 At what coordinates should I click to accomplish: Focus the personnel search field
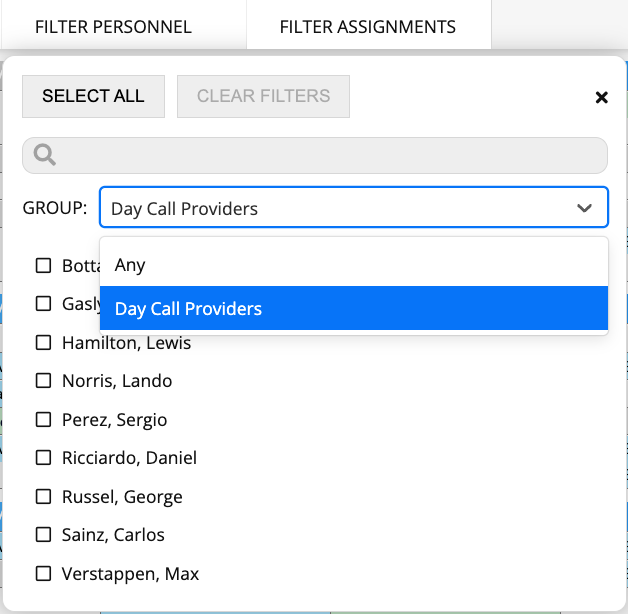pos(315,155)
